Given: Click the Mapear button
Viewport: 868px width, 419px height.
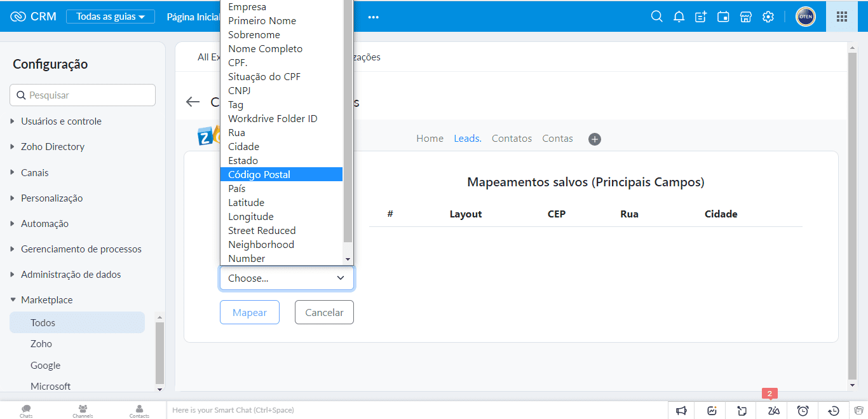Looking at the screenshot, I should [250, 312].
